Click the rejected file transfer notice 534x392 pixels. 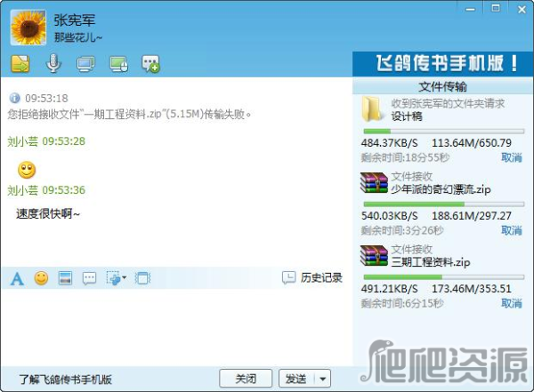click(129, 114)
